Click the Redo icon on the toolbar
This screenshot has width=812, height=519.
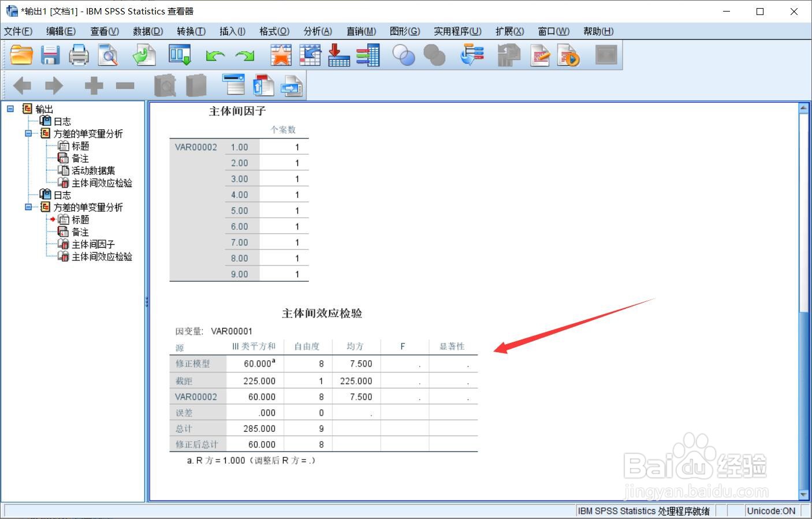[x=244, y=55]
